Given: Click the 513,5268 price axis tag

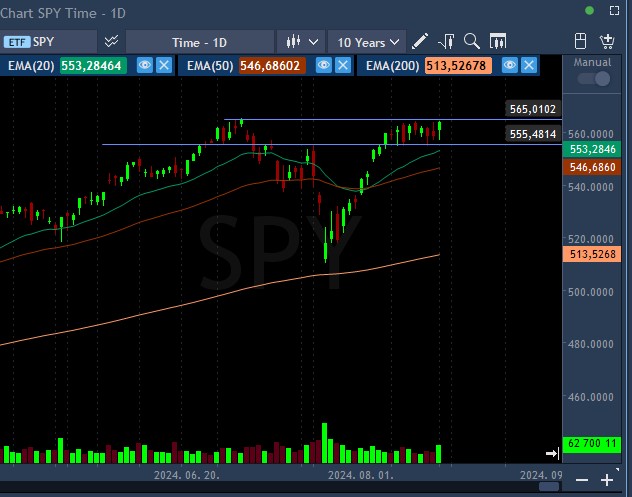Looking at the screenshot, I should 592,254.
